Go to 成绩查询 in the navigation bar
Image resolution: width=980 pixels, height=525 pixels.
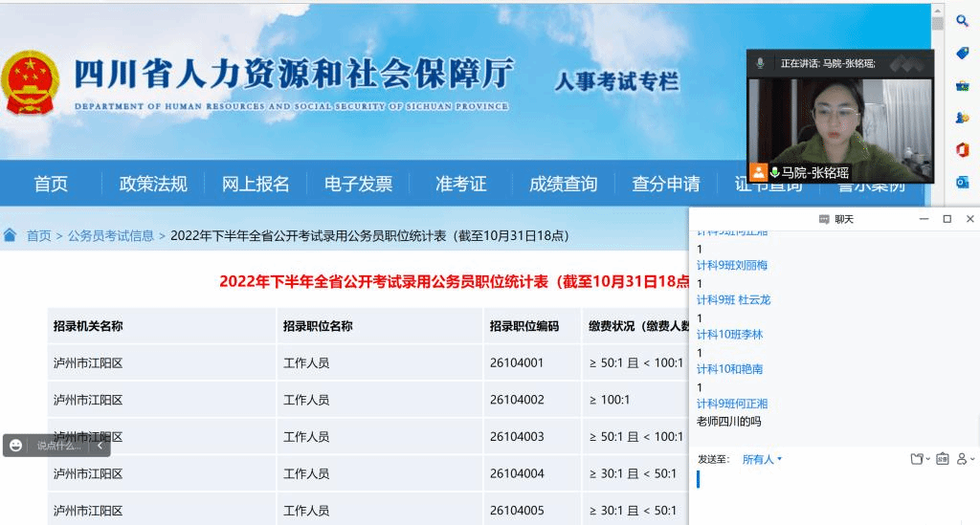(563, 184)
